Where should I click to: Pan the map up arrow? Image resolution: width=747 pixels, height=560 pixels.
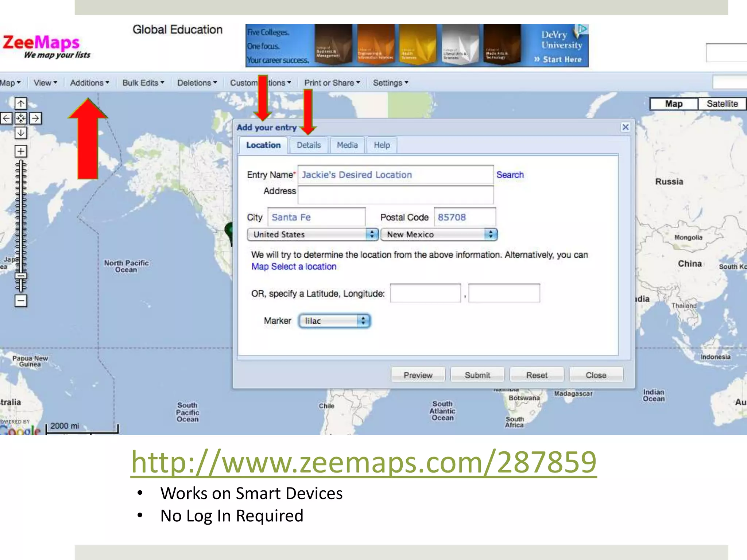[x=21, y=104]
